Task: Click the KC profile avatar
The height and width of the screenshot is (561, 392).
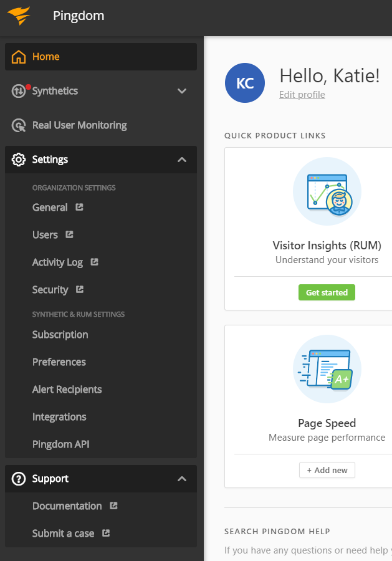Action: tap(245, 83)
